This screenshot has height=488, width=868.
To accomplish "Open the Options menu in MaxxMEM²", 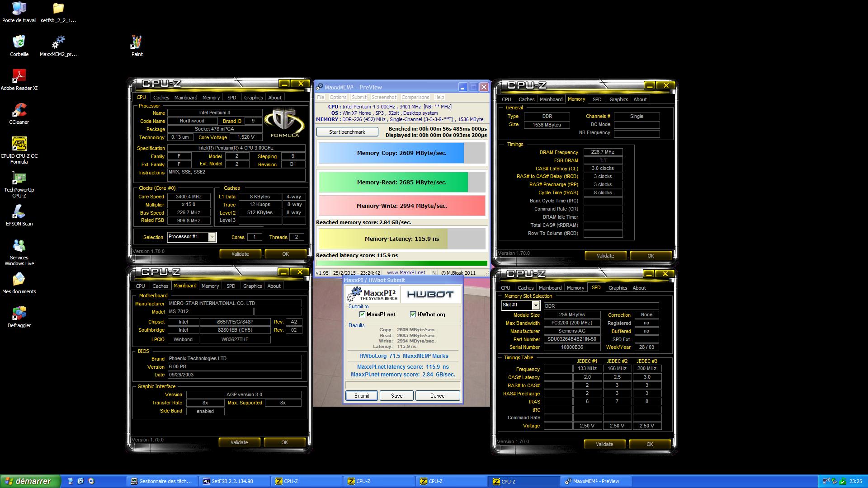I will tap(338, 97).
